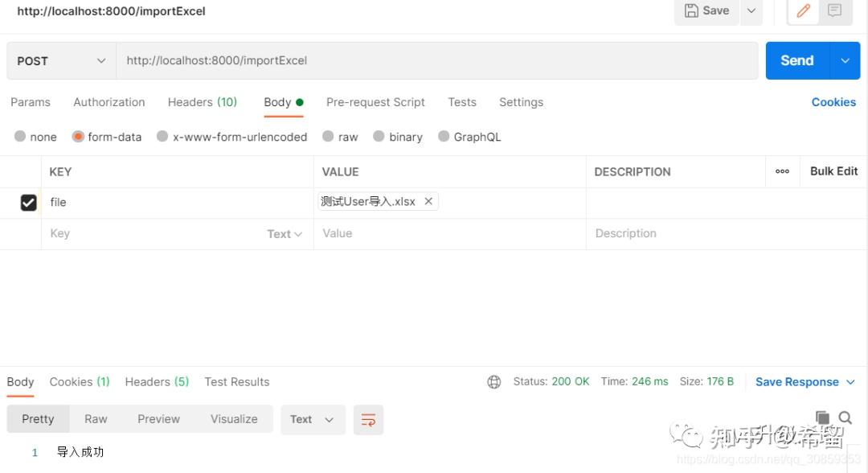Open the comments icon
868x473 pixels.
click(835, 11)
